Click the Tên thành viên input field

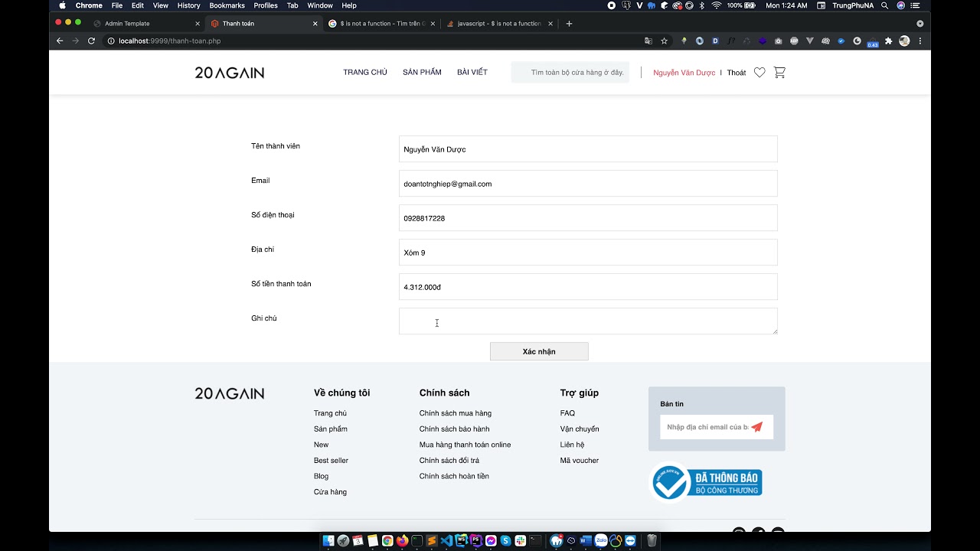click(x=588, y=149)
